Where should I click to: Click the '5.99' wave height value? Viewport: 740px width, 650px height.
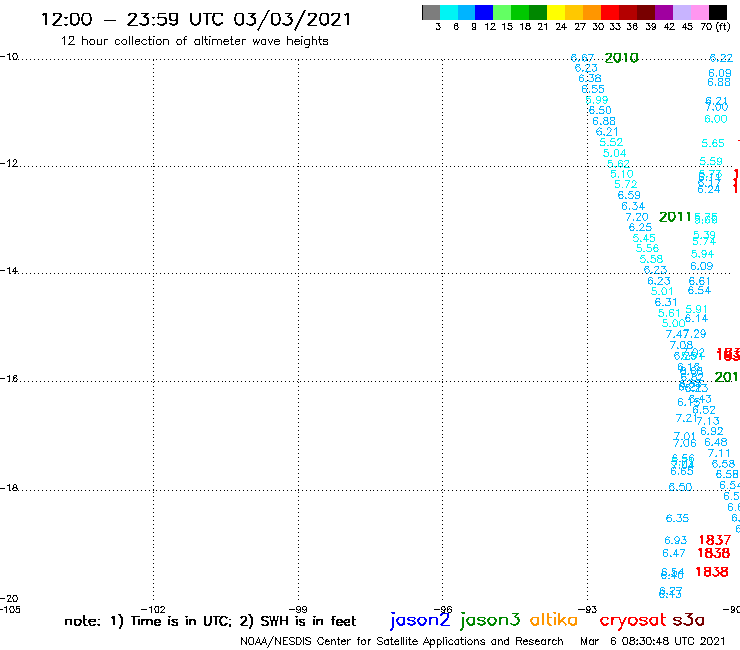pos(597,100)
